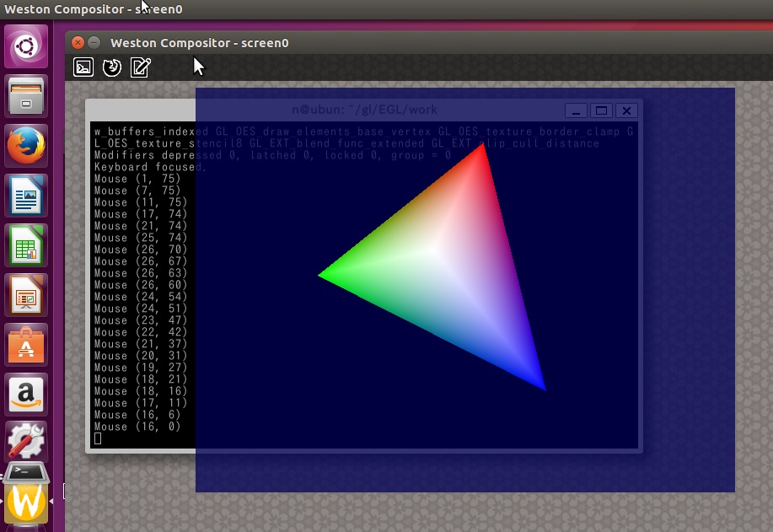Open LibreOffice Calc from the dock
The image size is (773, 532).
point(27,246)
